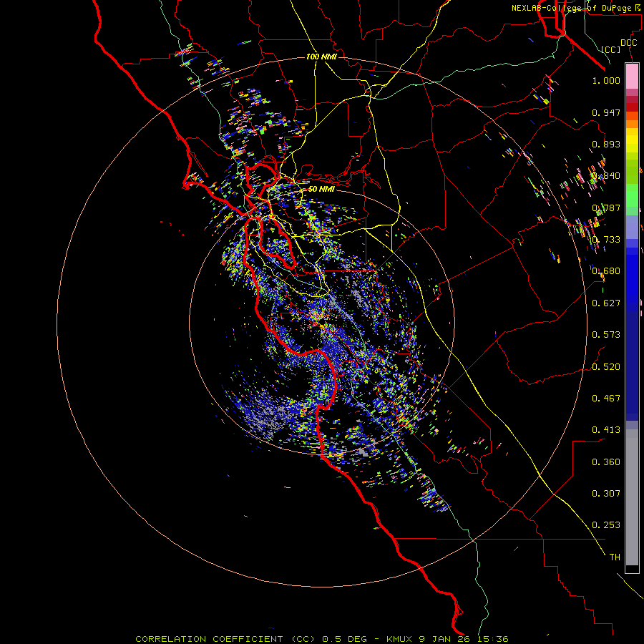Select the 0.520 legend value
This screenshot has width=644, height=644.
[x=606, y=367]
